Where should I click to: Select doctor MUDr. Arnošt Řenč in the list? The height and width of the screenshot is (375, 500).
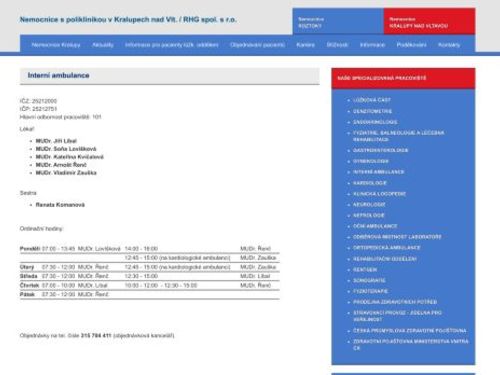click(x=61, y=165)
